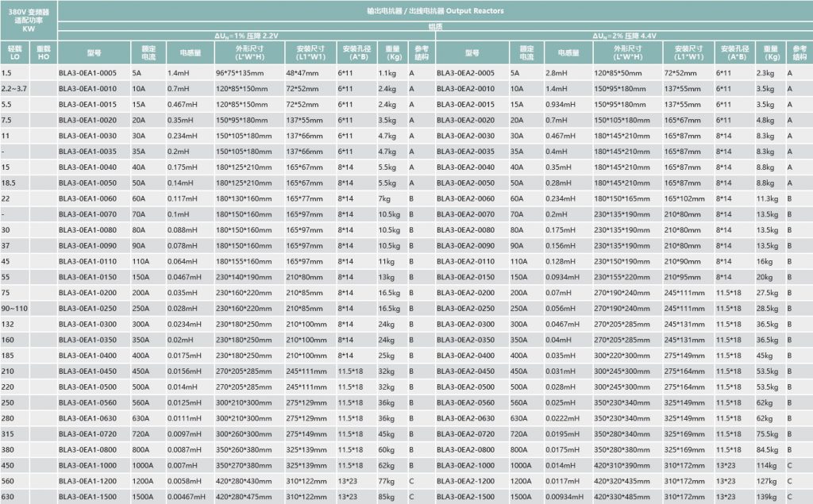Viewport: 813px width, 504px height.
Task: Select weight value '139kg'
Action: 766,497
